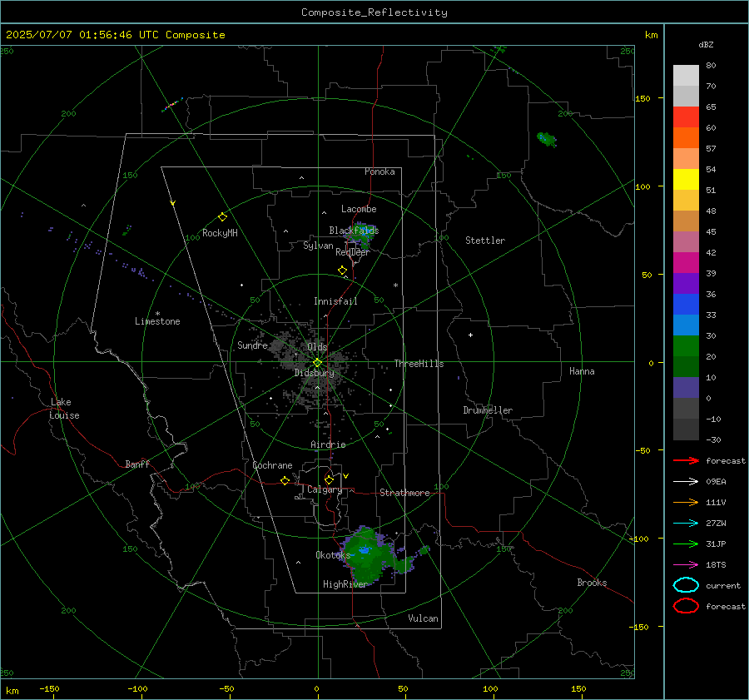Click the yellow diamond marker above Calgary
The width and height of the screenshot is (749, 700).
click(x=329, y=479)
